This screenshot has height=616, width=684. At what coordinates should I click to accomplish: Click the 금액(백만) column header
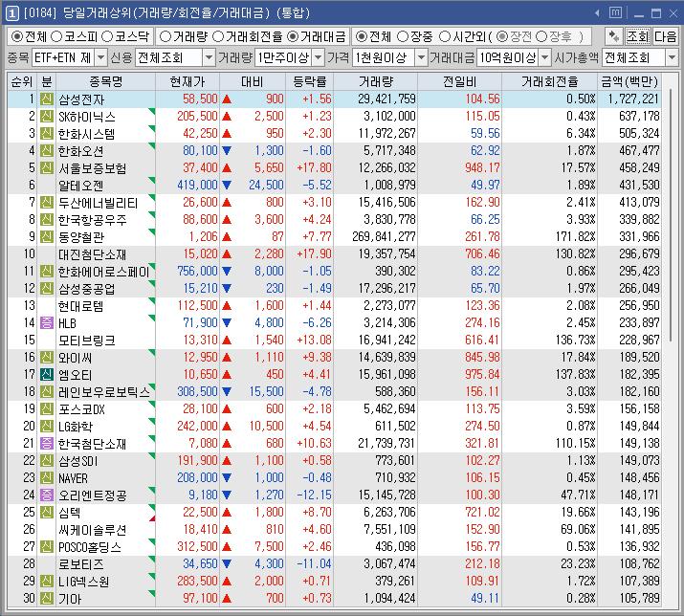coord(629,81)
